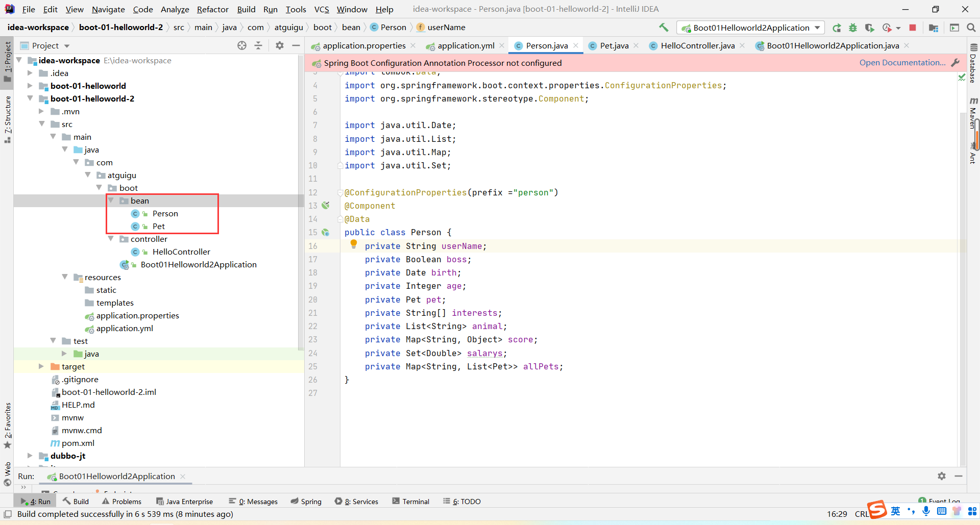
Task: Open the Boot01Helloworld2Application run configuration dropdown
Action: point(750,28)
